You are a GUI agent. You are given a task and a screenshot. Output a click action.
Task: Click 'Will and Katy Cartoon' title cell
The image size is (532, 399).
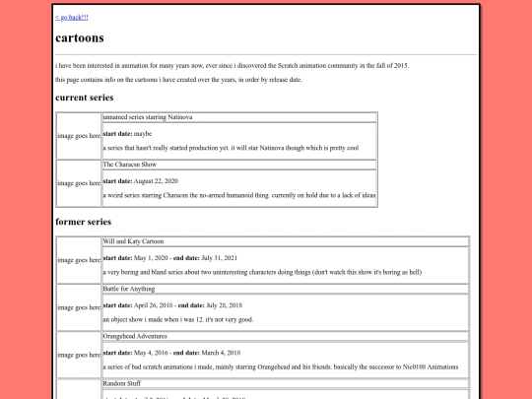(x=286, y=241)
